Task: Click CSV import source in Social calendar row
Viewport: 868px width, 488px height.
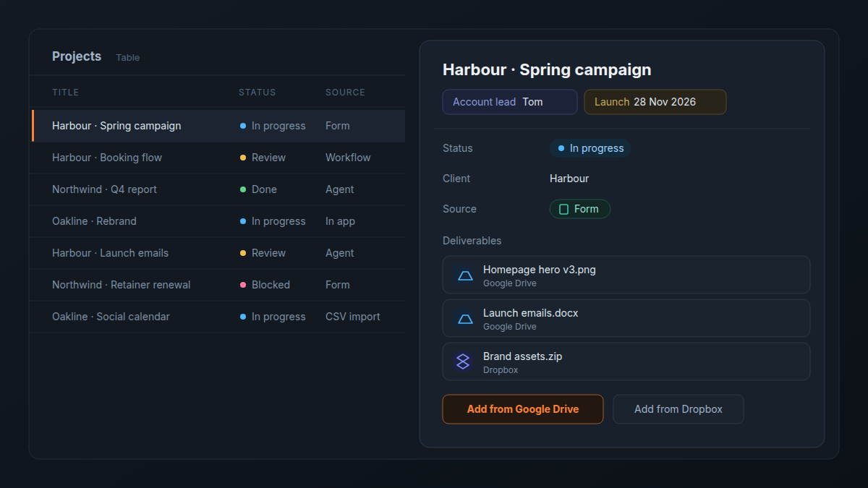Action: [353, 317]
